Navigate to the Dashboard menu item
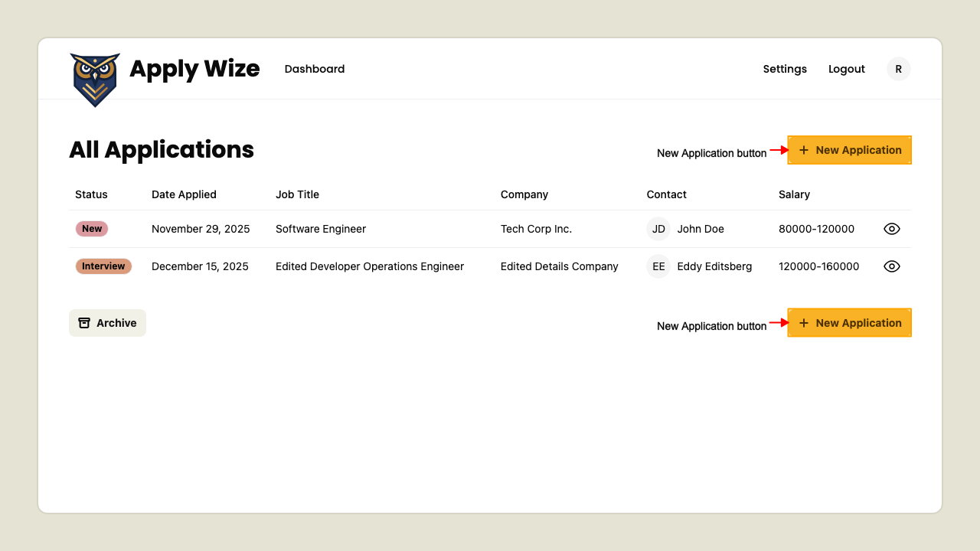 point(314,69)
